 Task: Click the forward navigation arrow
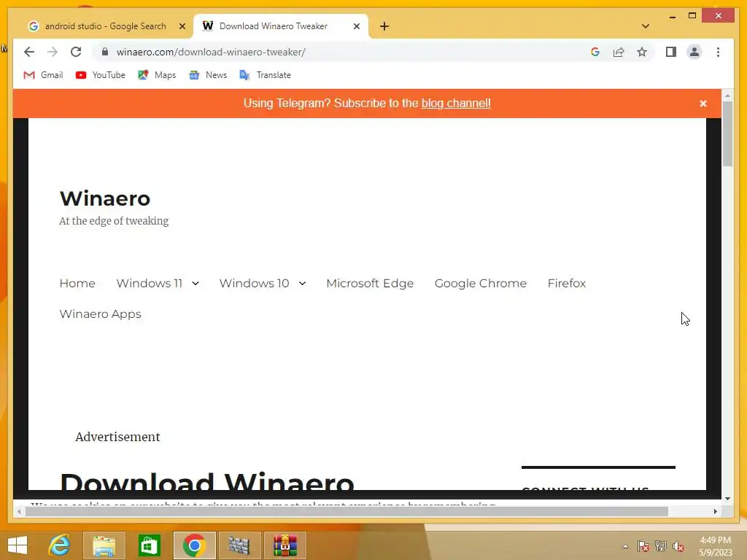pos(53,52)
